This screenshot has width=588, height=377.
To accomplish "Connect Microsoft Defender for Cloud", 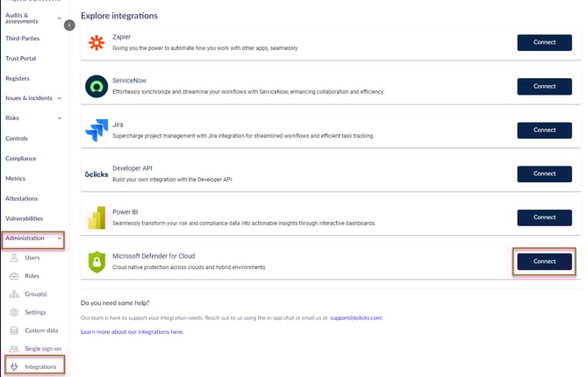I will 544,261.
